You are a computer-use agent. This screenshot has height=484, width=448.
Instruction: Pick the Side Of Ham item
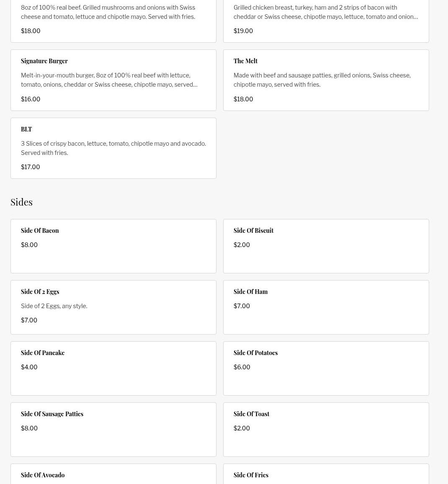coord(326,307)
